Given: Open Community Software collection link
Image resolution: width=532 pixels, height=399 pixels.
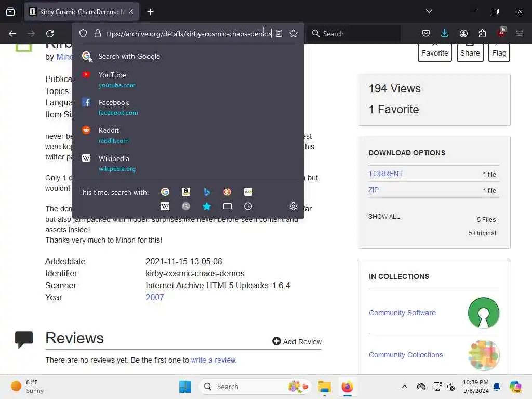Looking at the screenshot, I should [402, 313].
